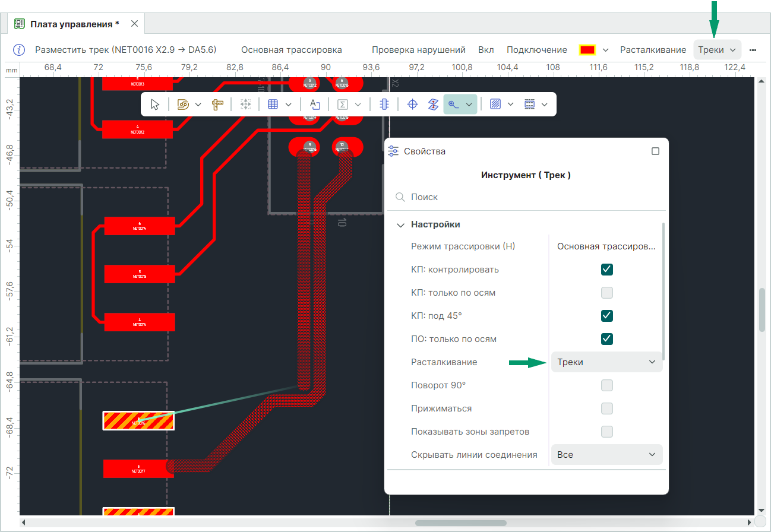Uncheck the 'КП: контролировать' checkbox
This screenshot has width=771, height=532.
pyautogui.click(x=606, y=270)
